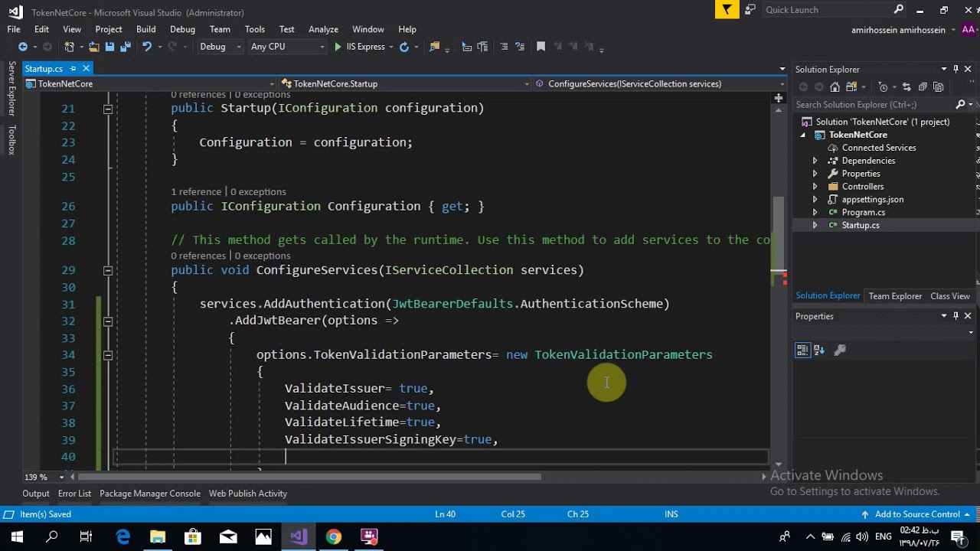Expand the Dependencies node
The height and width of the screenshot is (551, 980).
coord(815,161)
